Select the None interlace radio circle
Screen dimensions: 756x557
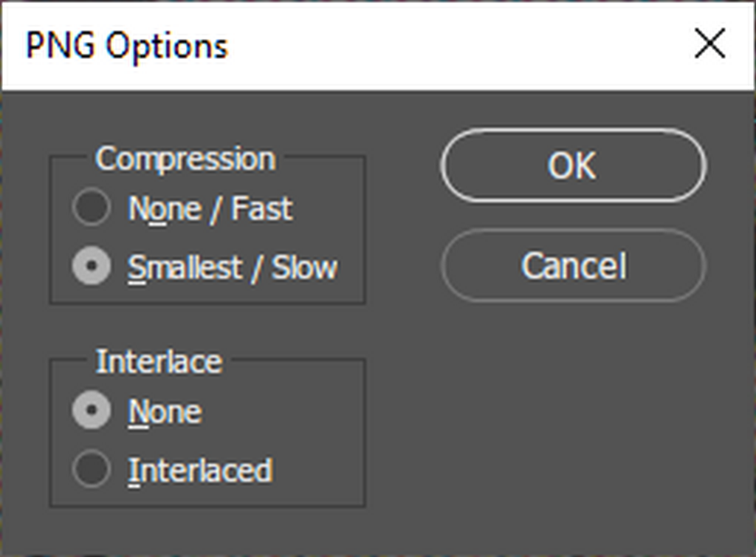pos(92,411)
